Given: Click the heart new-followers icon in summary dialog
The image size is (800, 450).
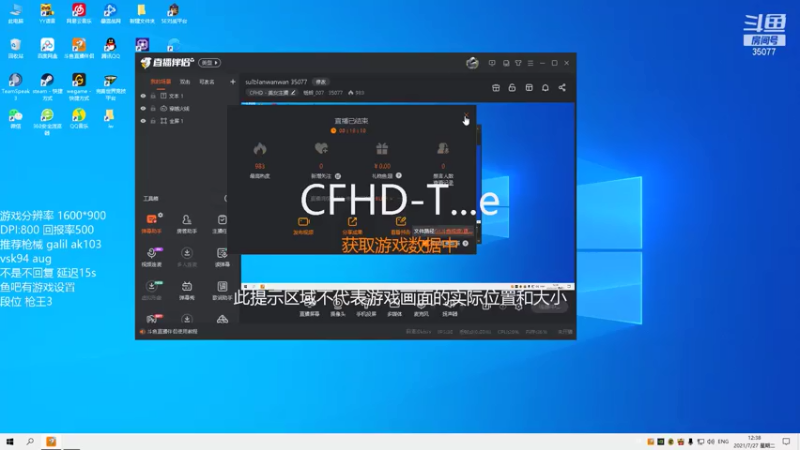Looking at the screenshot, I should (321, 149).
